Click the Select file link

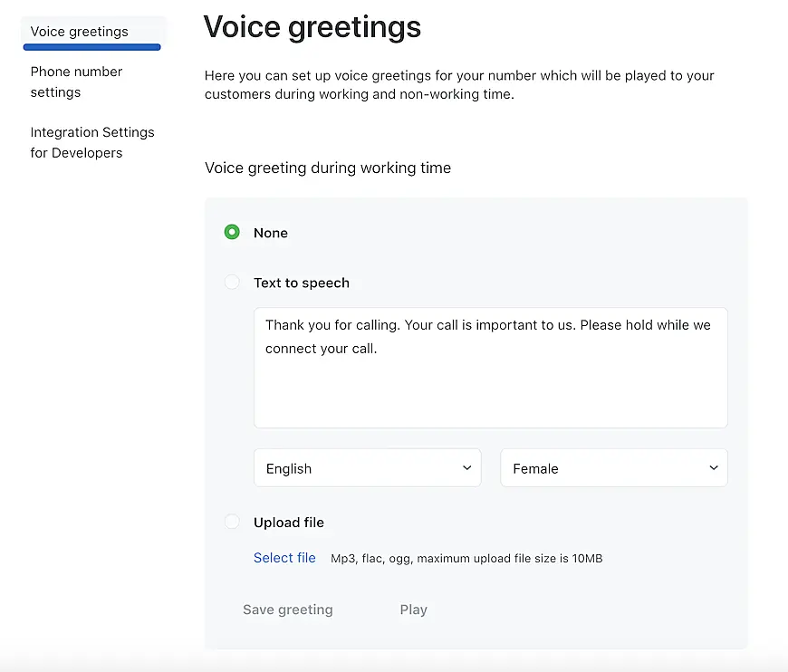click(x=284, y=558)
